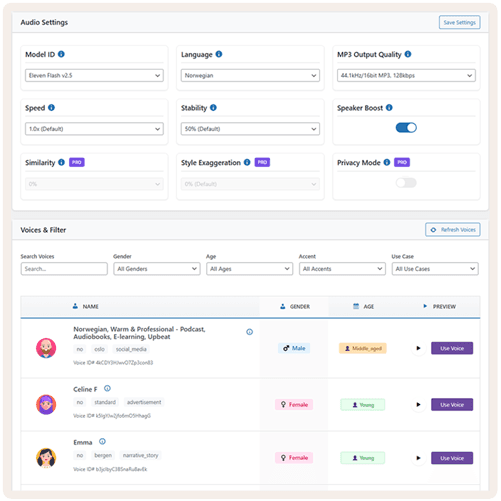Click the Search Voices input field

(64, 269)
